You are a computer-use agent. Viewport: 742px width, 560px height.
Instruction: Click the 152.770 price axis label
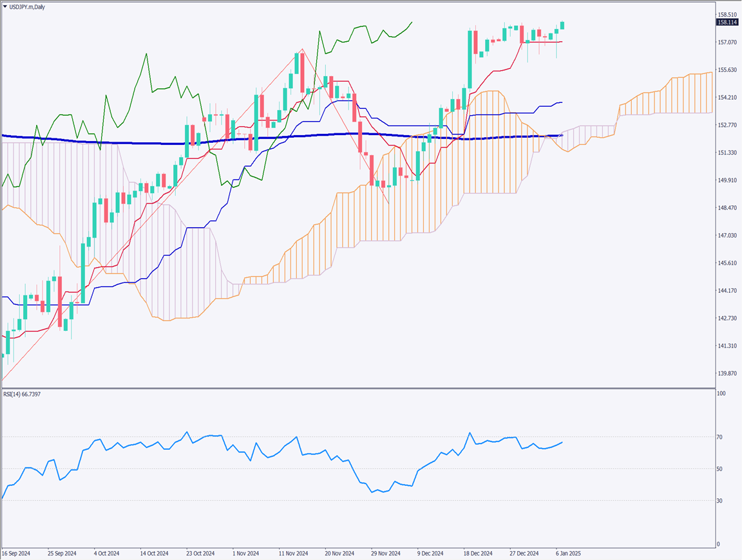(x=728, y=125)
